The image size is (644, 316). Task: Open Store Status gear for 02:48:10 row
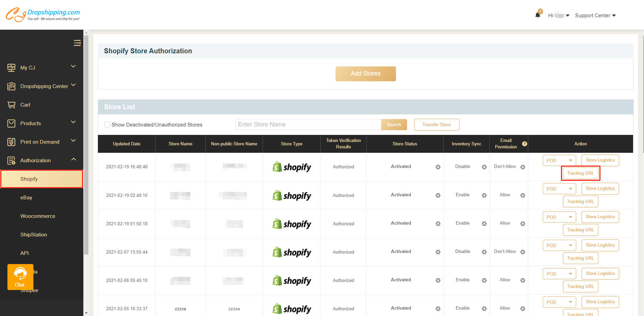coord(438,195)
